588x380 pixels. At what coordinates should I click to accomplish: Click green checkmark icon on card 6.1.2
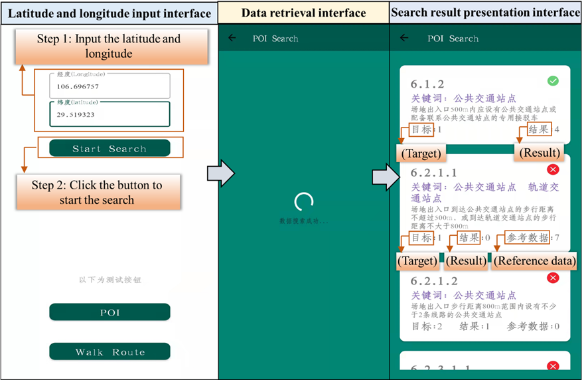pos(553,81)
